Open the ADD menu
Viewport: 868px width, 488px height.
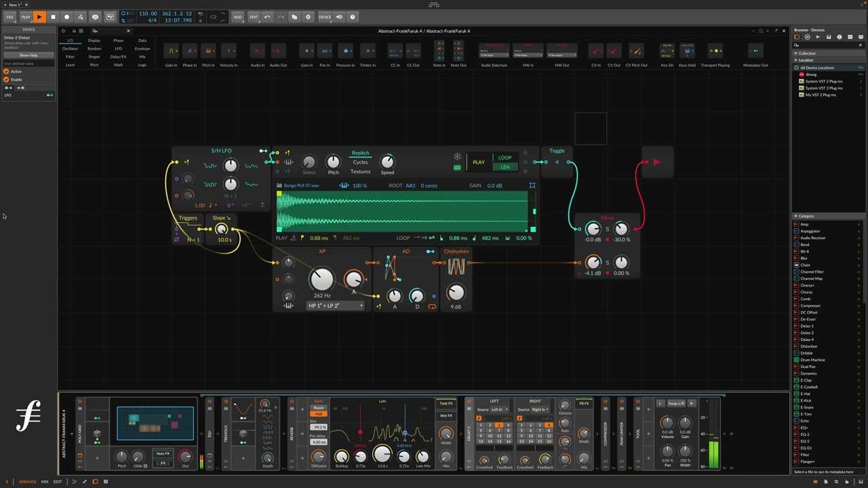[237, 17]
